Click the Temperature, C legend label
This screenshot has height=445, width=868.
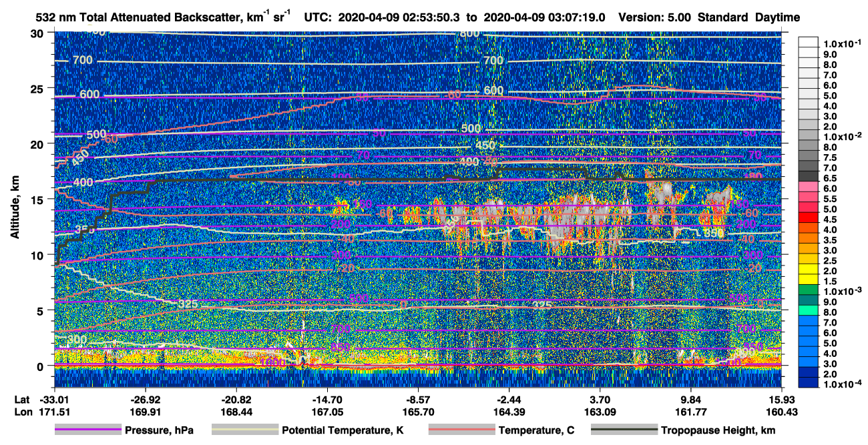[x=536, y=430]
